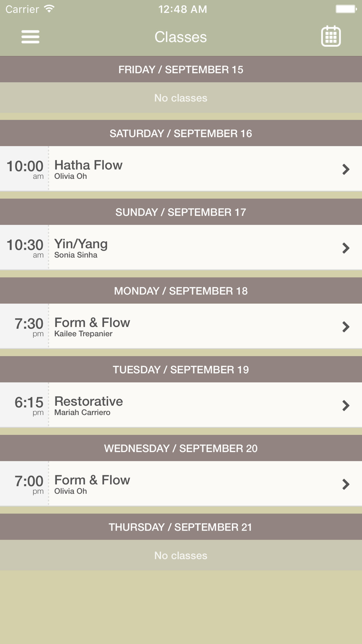Open the hamburger menu
Viewport: 362px width, 644px height.
click(x=30, y=37)
